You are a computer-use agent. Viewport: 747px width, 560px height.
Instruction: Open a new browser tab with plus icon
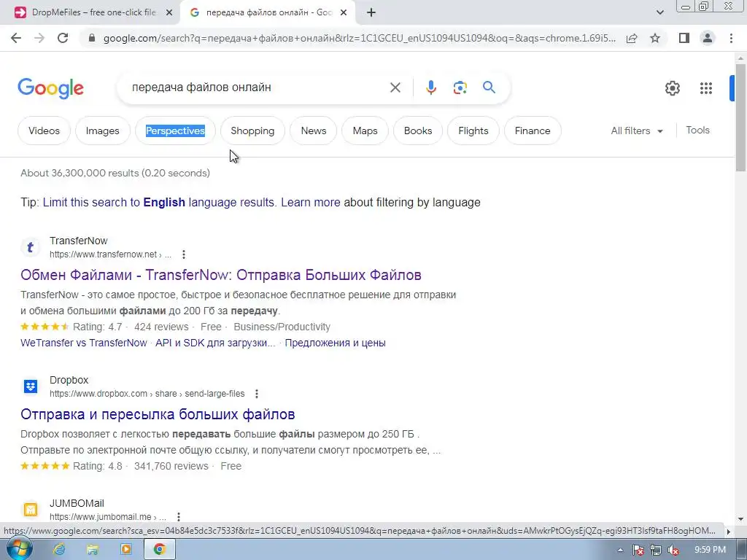(x=371, y=13)
